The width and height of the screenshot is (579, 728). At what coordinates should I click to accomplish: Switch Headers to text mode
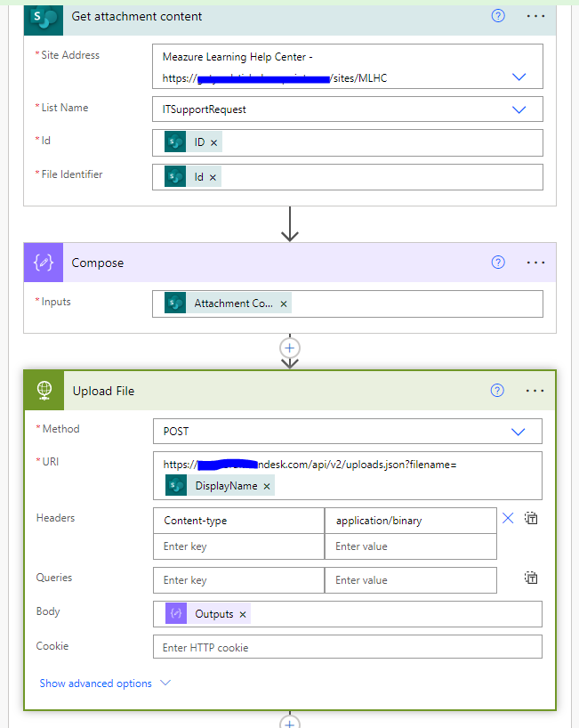531,518
